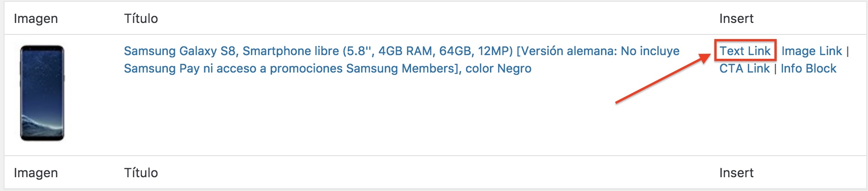Click the top Insert column header
Image resolution: width=868 pixels, height=191 pixels.
coord(736,18)
